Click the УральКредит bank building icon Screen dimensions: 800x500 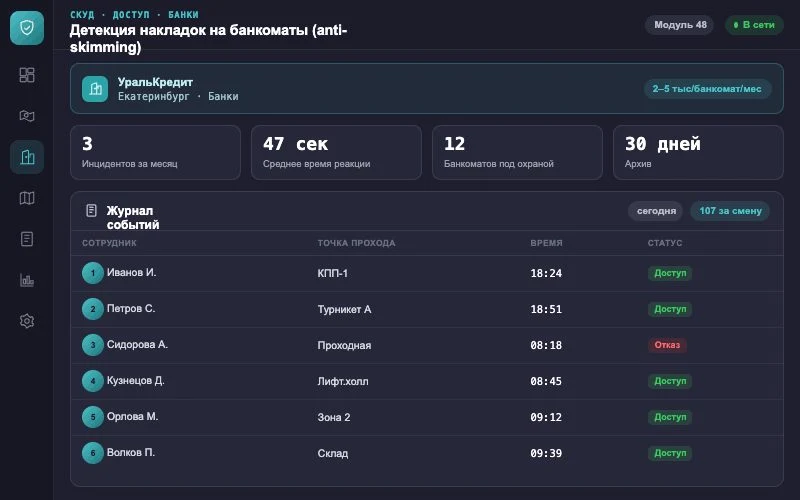(95, 89)
